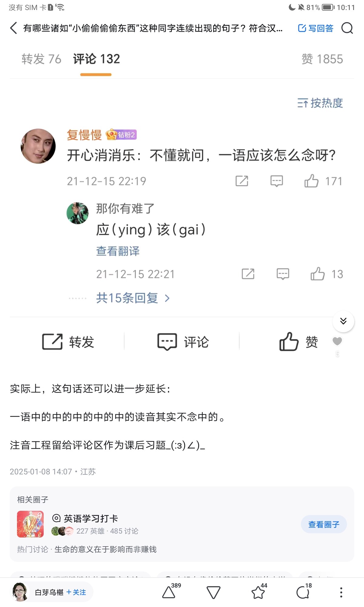Screen dimensions: 364x607
Task: Tap the gray heart icon
Action: (x=337, y=341)
